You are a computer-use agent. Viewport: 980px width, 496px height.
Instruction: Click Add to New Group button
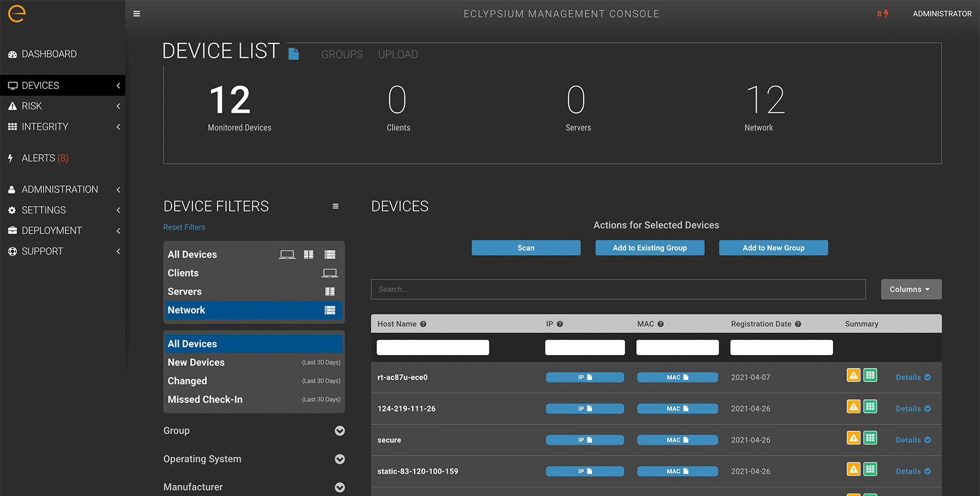coord(774,248)
